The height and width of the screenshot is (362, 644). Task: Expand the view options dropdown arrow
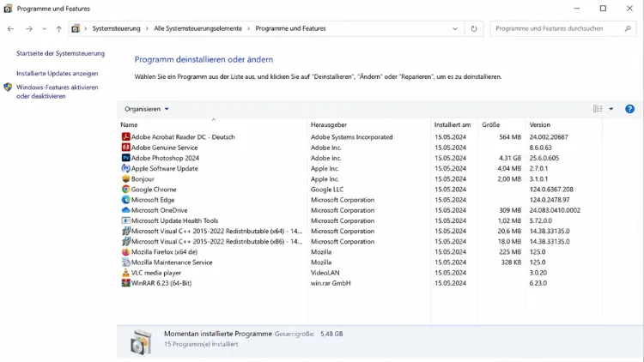point(611,109)
